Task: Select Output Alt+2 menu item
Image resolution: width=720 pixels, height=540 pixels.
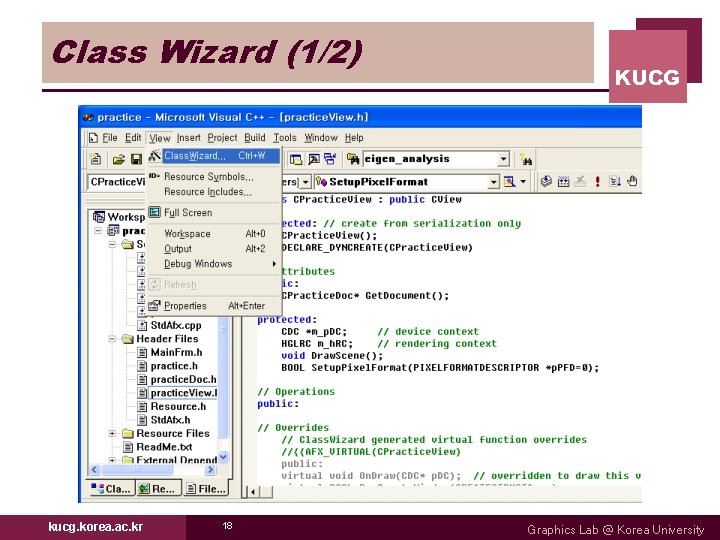Action: pos(214,249)
